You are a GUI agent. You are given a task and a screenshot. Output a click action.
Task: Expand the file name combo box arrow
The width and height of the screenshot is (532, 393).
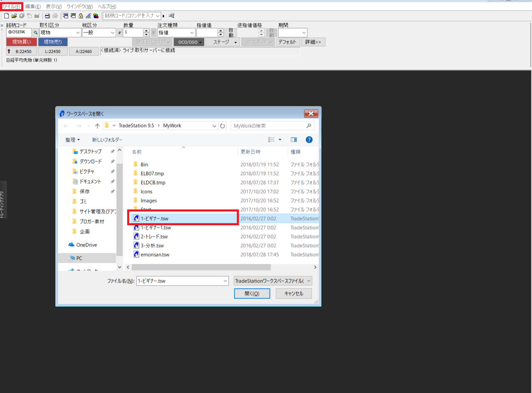[225, 281]
